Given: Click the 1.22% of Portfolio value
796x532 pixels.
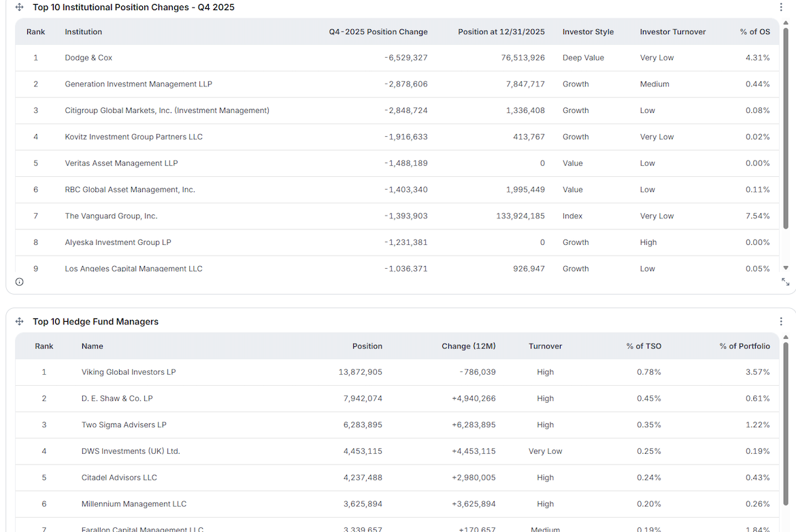Looking at the screenshot, I should (x=757, y=425).
